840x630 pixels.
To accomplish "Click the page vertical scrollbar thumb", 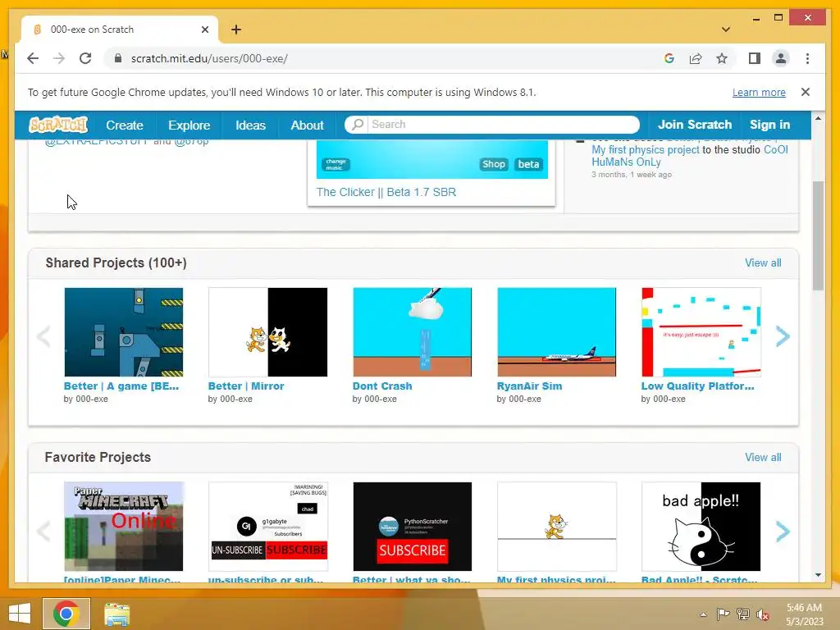I will click(818, 235).
